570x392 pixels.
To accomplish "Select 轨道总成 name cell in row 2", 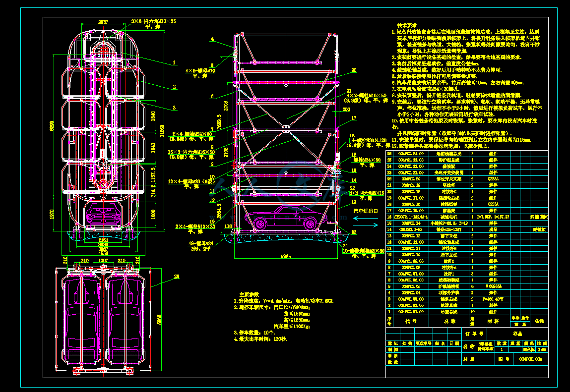I will 449,306.
